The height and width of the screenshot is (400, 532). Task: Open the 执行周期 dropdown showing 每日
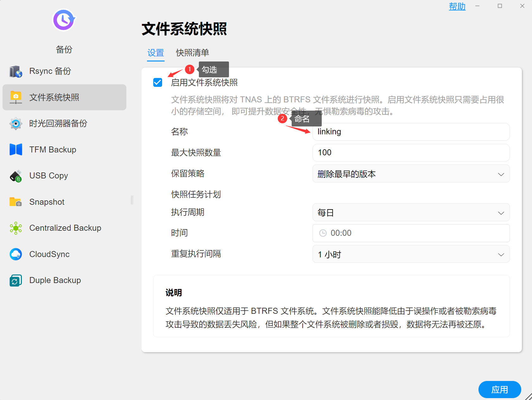click(411, 213)
